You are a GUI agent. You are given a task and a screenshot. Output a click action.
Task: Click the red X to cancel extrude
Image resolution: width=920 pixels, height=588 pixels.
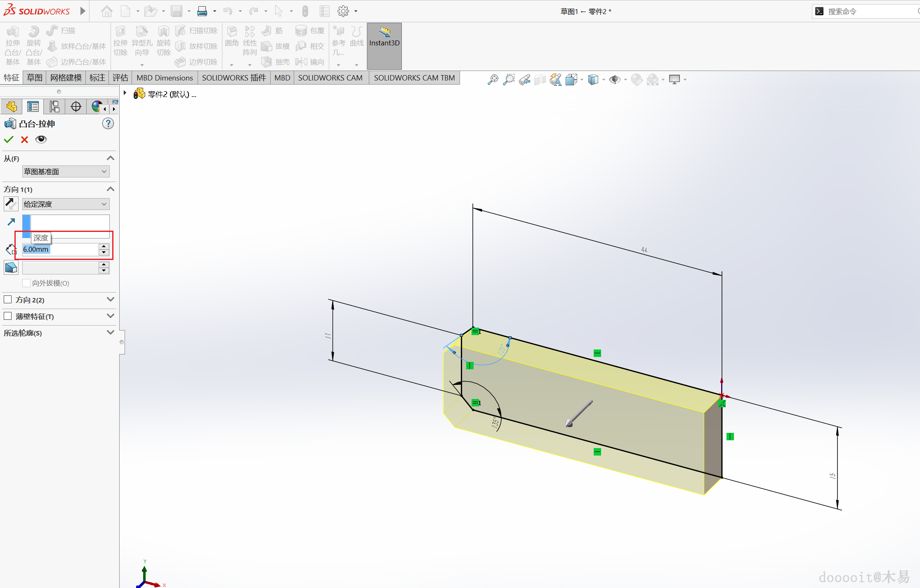click(25, 139)
